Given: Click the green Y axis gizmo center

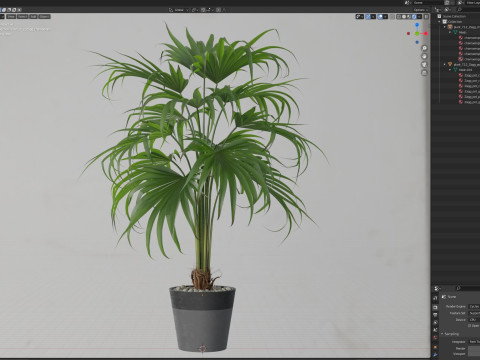Looking at the screenshot, I should click(417, 33).
